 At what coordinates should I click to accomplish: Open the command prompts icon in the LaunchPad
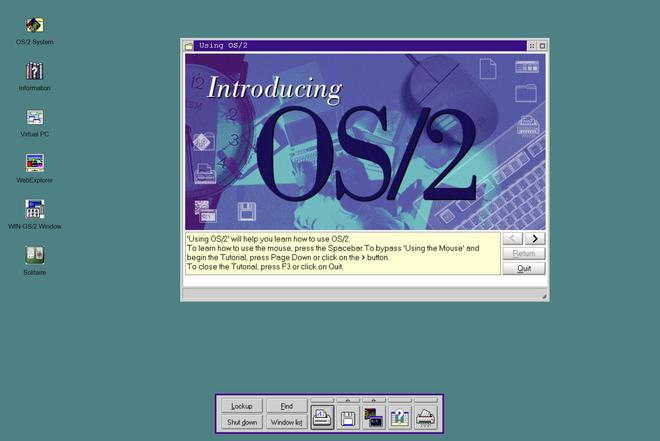click(374, 418)
